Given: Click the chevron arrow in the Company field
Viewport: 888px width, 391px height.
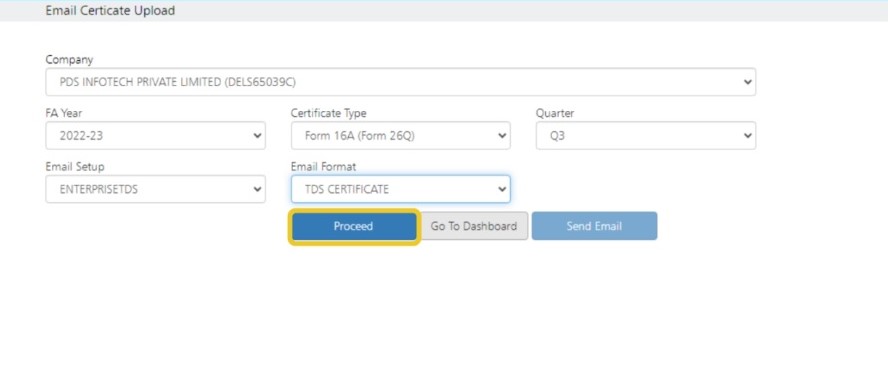Looking at the screenshot, I should (748, 82).
